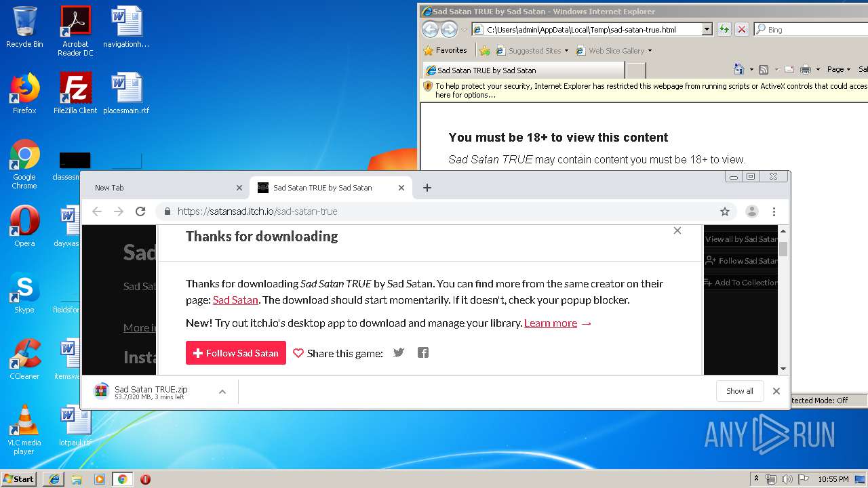Screen dimensions: 868x488
Task: Open VLC media player desktop icon
Action: [x=24, y=430]
